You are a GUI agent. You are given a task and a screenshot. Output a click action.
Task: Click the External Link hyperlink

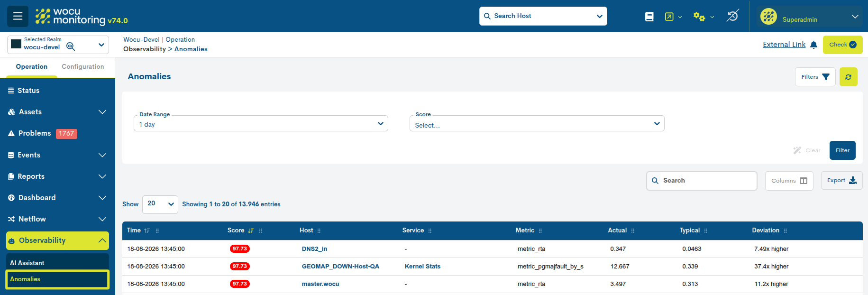tap(784, 45)
